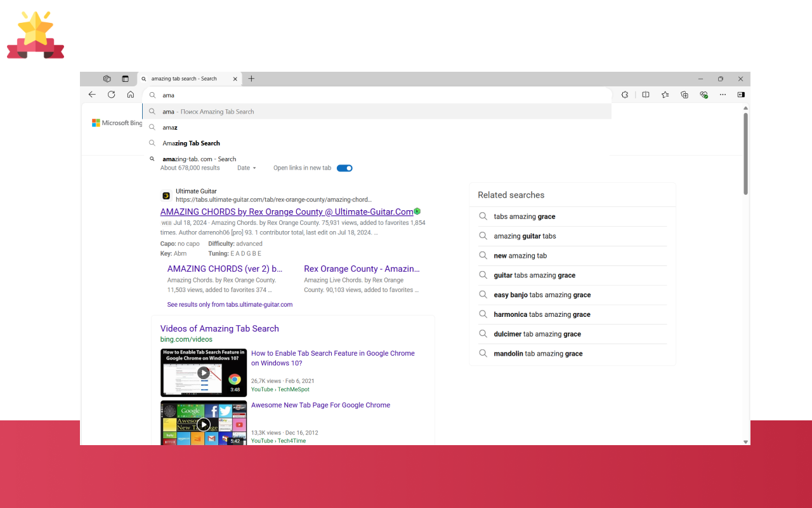See results only from tabs.ultimate-guitar.com

230,305
